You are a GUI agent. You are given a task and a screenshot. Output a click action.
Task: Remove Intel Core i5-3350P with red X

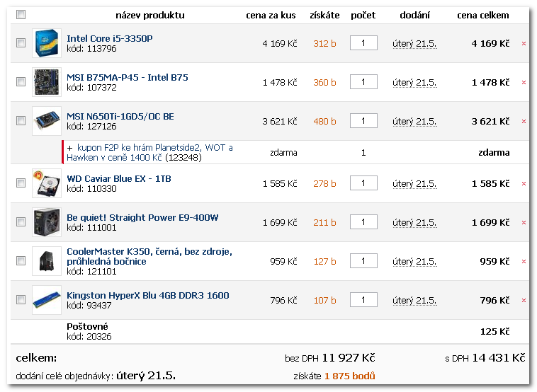point(524,43)
